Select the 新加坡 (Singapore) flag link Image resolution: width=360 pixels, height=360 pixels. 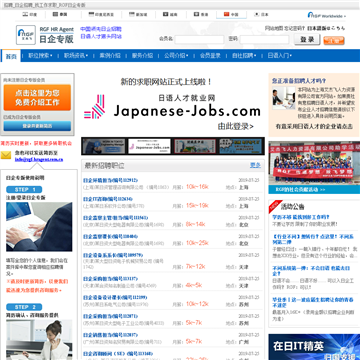(x=138, y=15)
